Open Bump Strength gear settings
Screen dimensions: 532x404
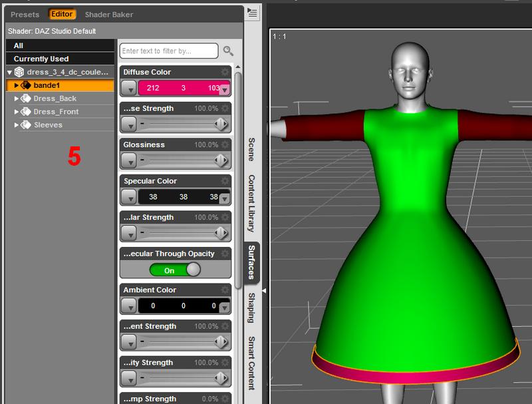pos(225,399)
